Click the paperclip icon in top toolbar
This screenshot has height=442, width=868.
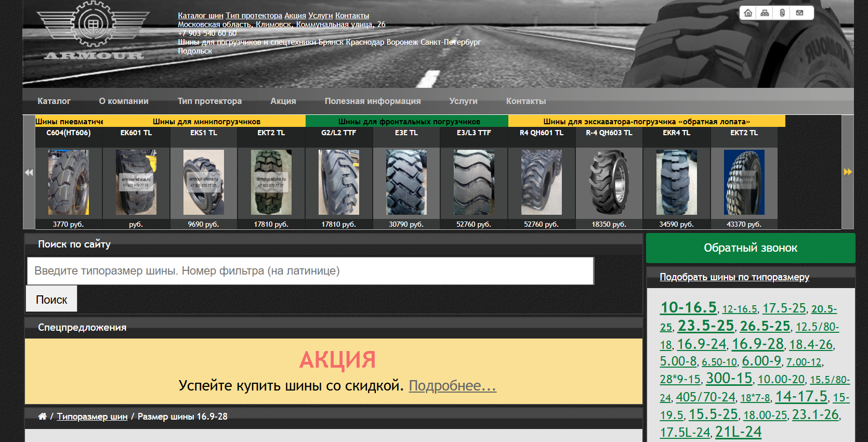click(x=782, y=13)
